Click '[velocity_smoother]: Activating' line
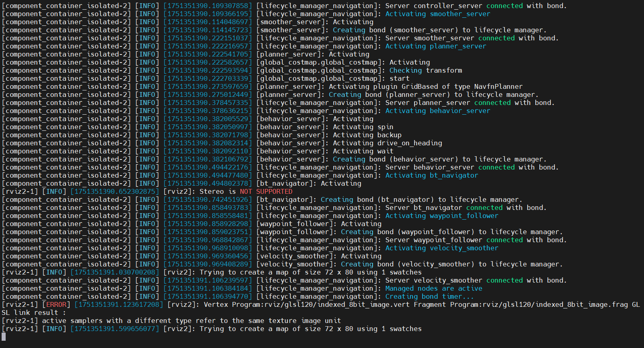644x348 pixels. 319,256
